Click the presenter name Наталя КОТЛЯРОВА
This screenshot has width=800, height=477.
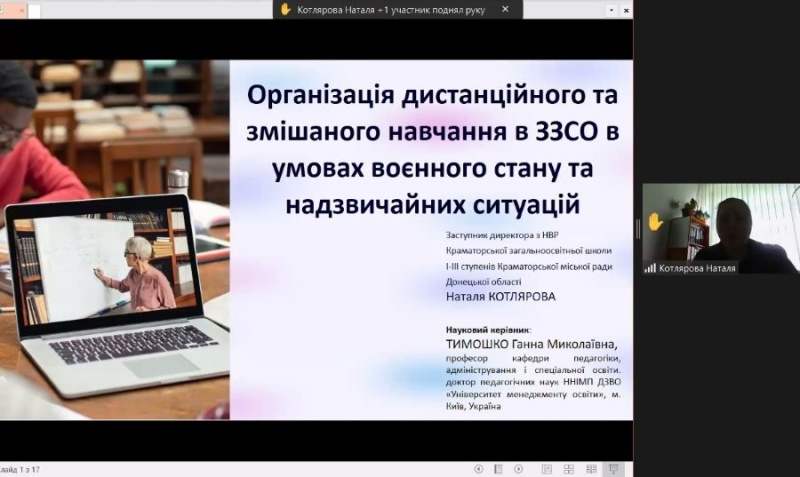click(x=501, y=297)
